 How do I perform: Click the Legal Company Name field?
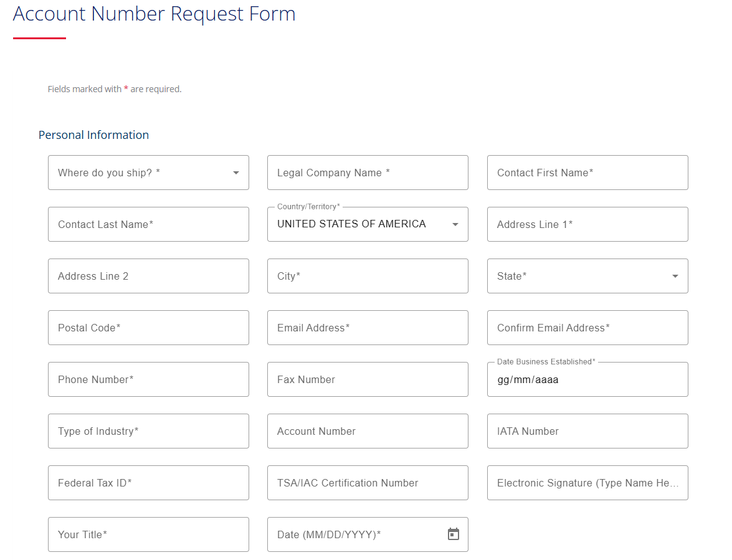(x=368, y=173)
